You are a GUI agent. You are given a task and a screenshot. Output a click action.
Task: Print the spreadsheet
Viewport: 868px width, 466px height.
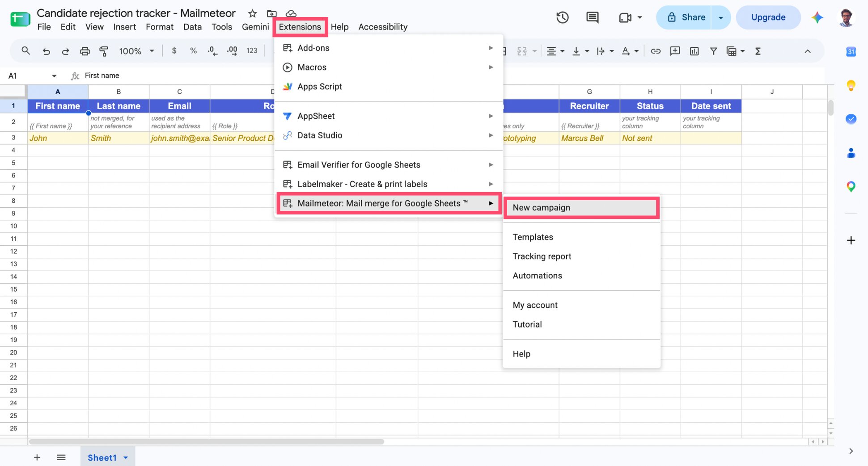[x=85, y=51]
